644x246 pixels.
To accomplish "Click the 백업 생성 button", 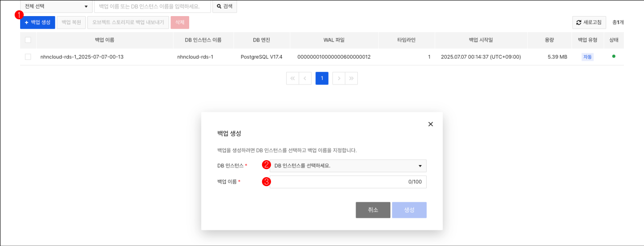I will pos(38,22).
